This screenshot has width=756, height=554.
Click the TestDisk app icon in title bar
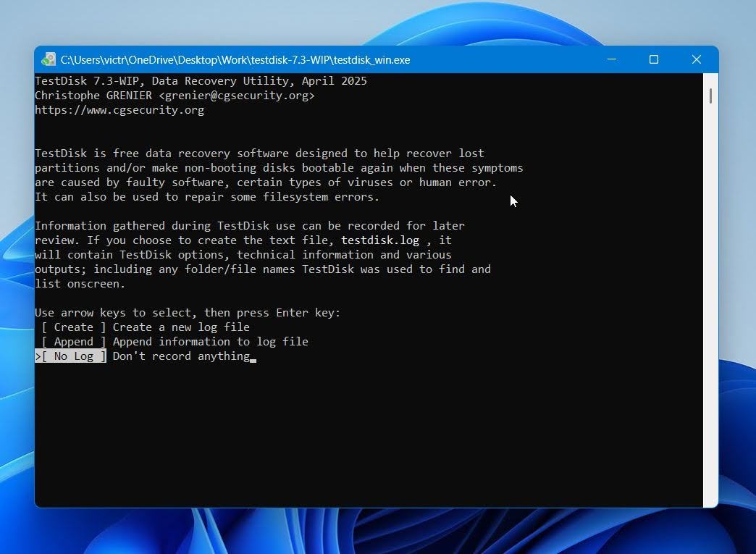point(49,60)
